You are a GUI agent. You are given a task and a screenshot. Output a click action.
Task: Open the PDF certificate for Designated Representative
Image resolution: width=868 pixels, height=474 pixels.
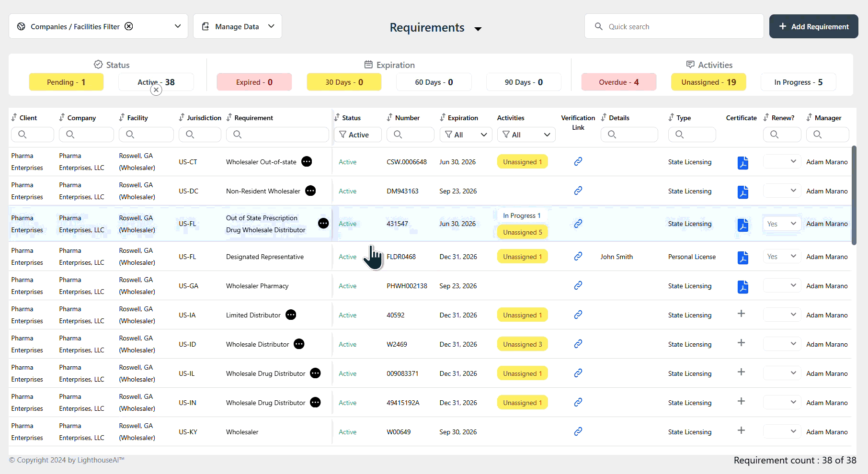(743, 258)
